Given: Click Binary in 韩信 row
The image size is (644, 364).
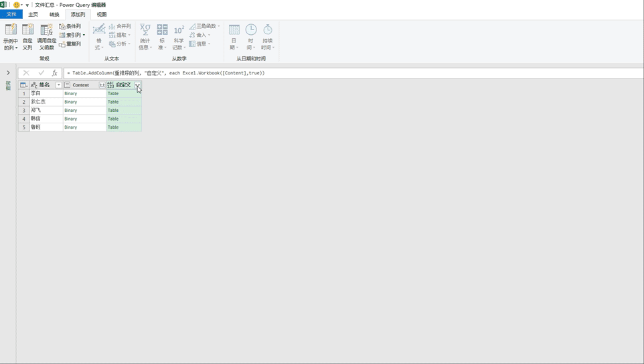Looking at the screenshot, I should click(71, 119).
